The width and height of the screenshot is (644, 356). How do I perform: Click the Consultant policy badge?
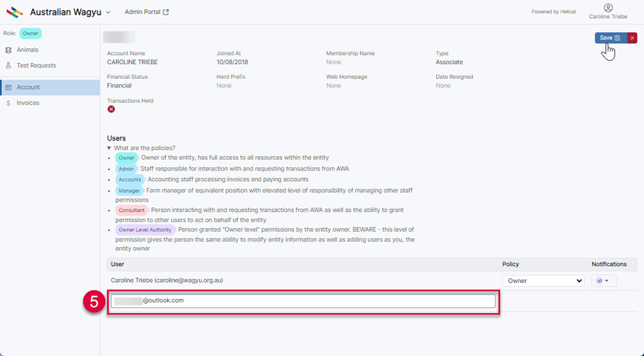[x=131, y=210]
